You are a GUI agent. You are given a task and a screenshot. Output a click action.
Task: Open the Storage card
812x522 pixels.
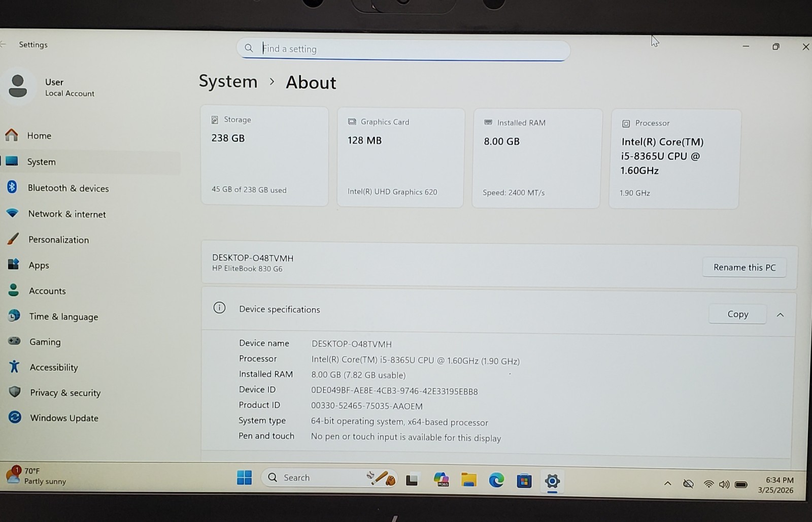tap(264, 156)
